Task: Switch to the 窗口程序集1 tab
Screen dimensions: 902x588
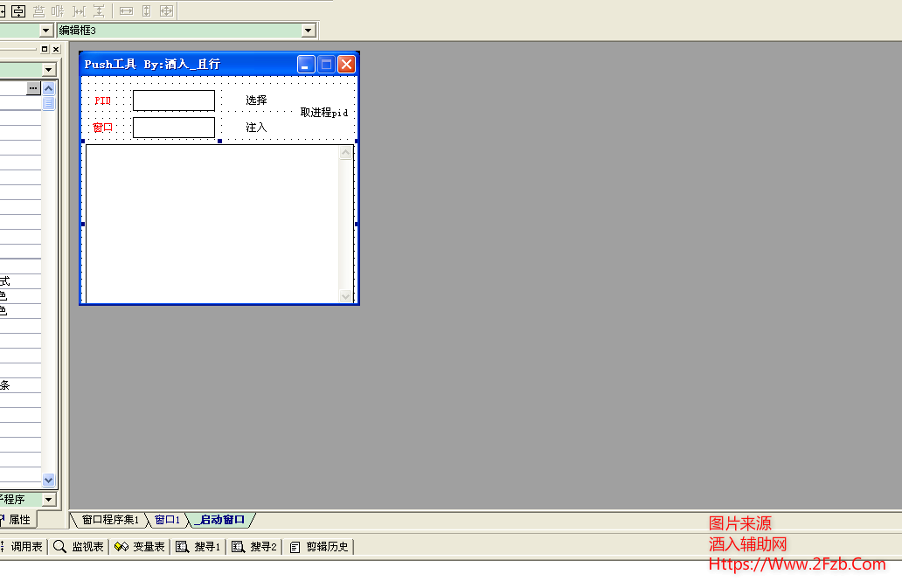Action: pyautogui.click(x=108, y=518)
